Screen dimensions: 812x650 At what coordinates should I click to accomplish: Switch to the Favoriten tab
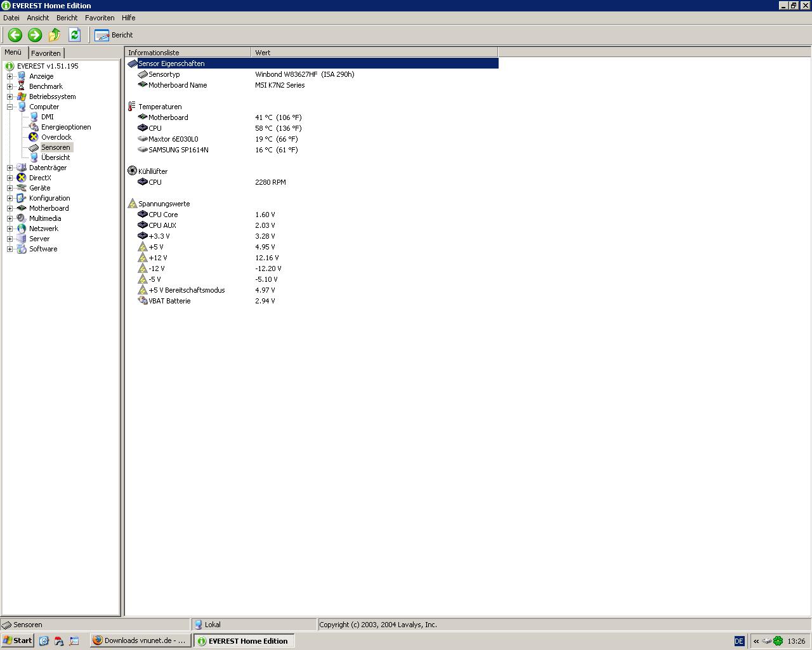click(x=46, y=53)
